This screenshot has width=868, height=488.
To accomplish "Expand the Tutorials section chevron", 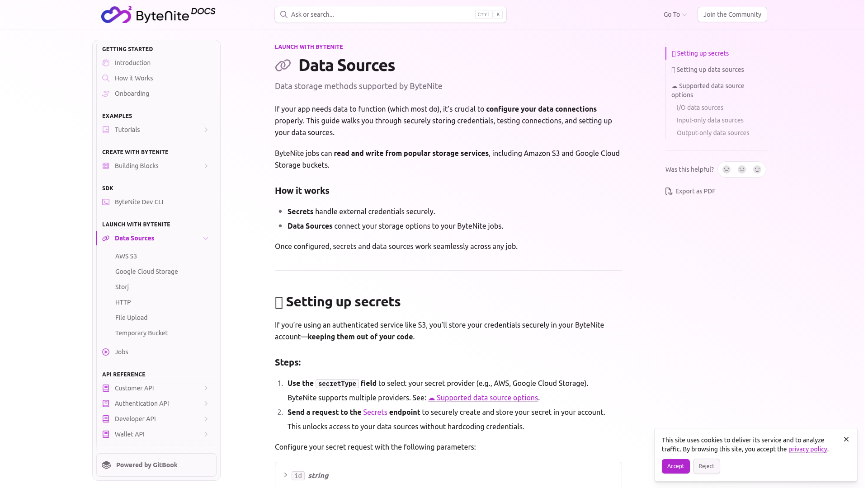I will coord(206,130).
